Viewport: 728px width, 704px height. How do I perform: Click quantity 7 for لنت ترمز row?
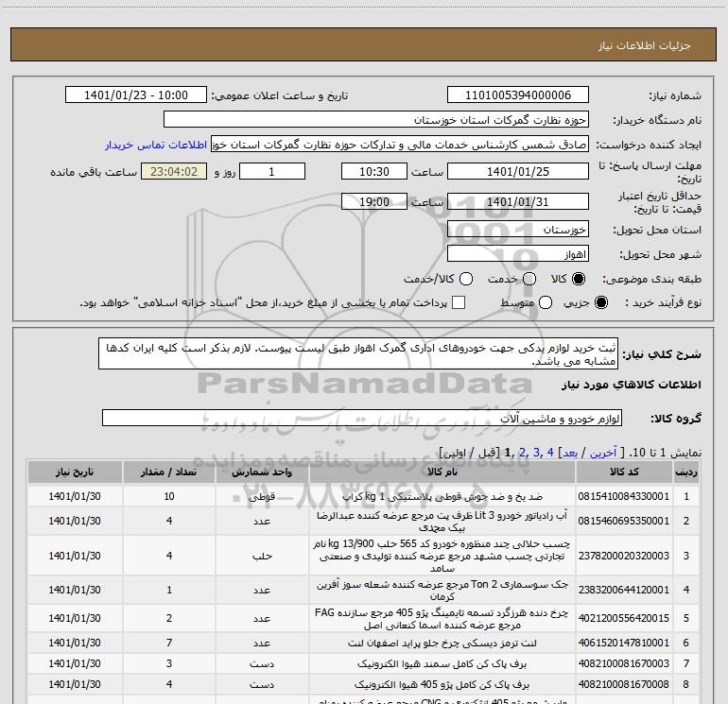click(169, 643)
